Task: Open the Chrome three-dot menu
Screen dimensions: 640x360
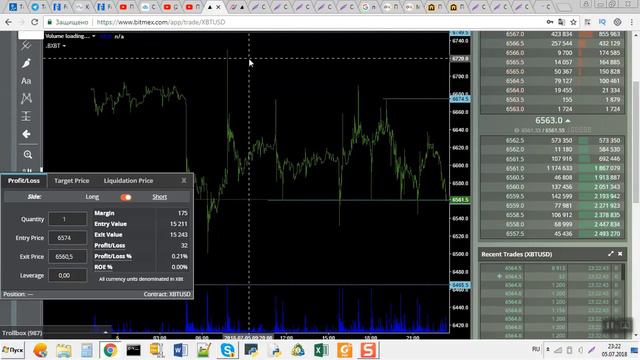Action: pos(632,22)
